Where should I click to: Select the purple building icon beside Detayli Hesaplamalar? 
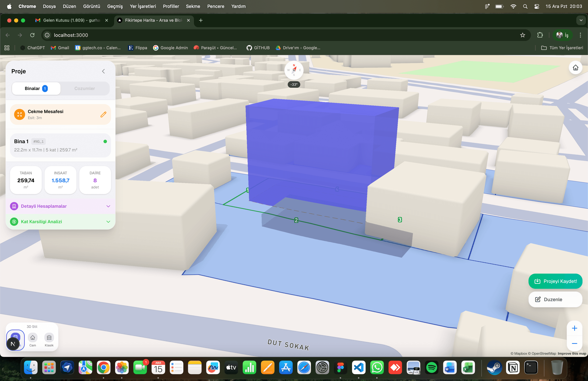(x=14, y=206)
